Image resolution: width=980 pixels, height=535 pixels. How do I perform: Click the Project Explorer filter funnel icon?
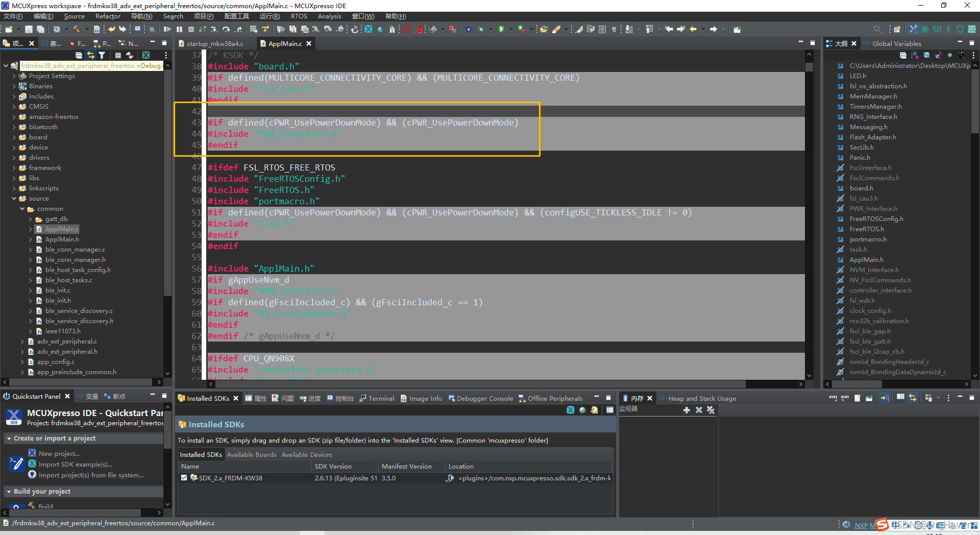(x=102, y=55)
